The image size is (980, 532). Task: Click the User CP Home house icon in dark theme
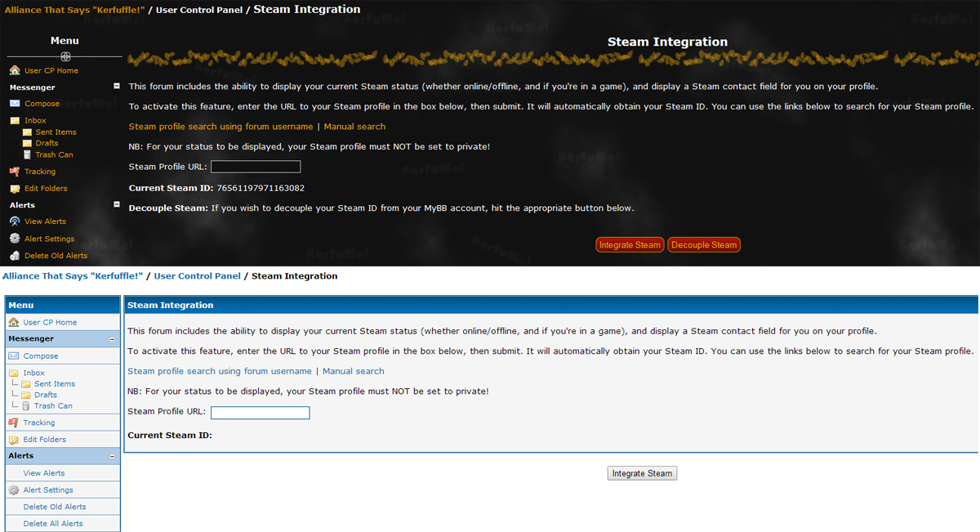click(x=15, y=71)
